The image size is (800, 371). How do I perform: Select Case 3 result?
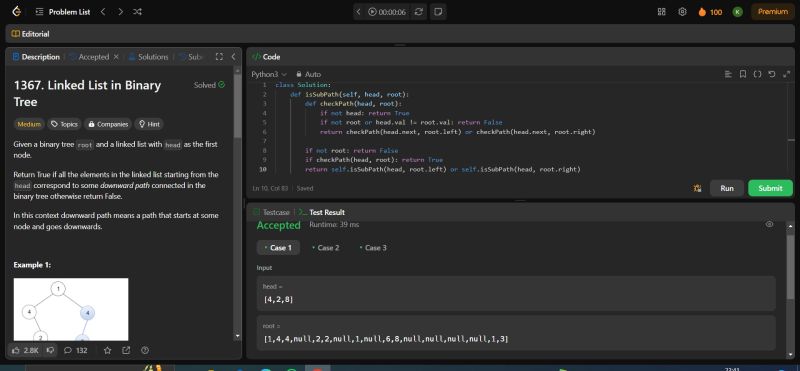tap(373, 248)
